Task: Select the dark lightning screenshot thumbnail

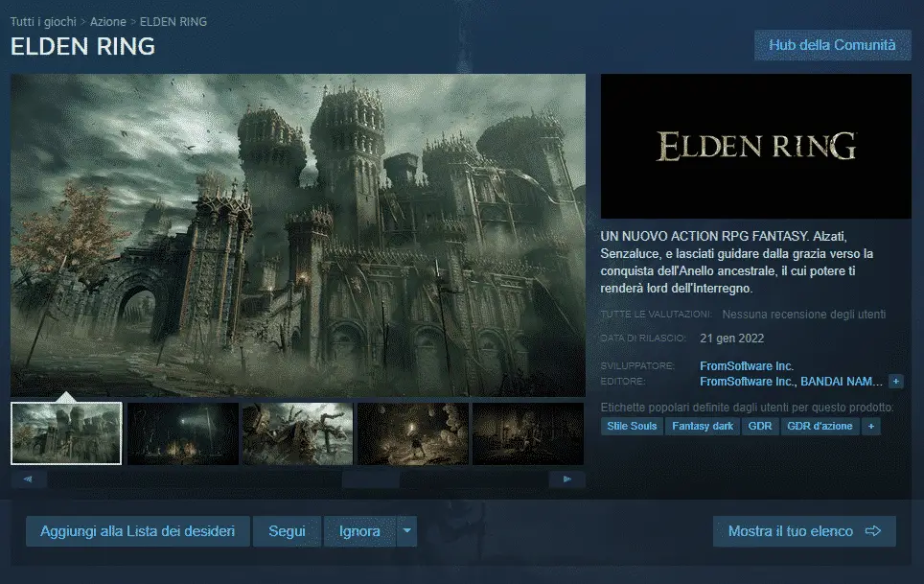Action: point(183,433)
